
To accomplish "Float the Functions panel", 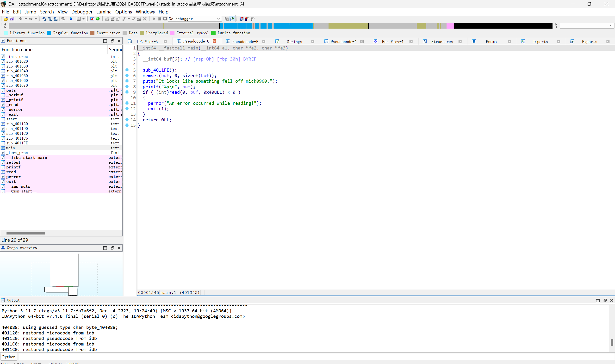I will [112, 41].
